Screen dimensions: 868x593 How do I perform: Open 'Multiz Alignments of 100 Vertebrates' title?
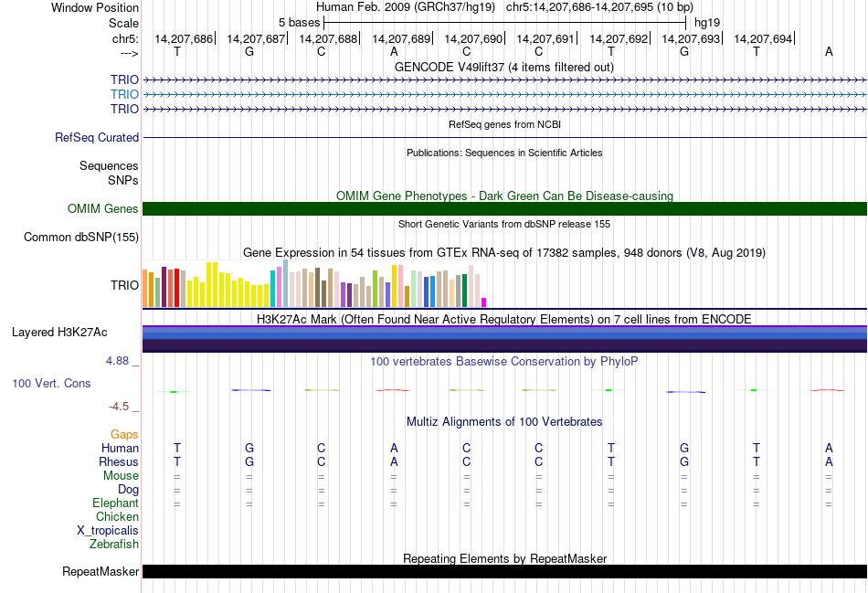point(504,422)
